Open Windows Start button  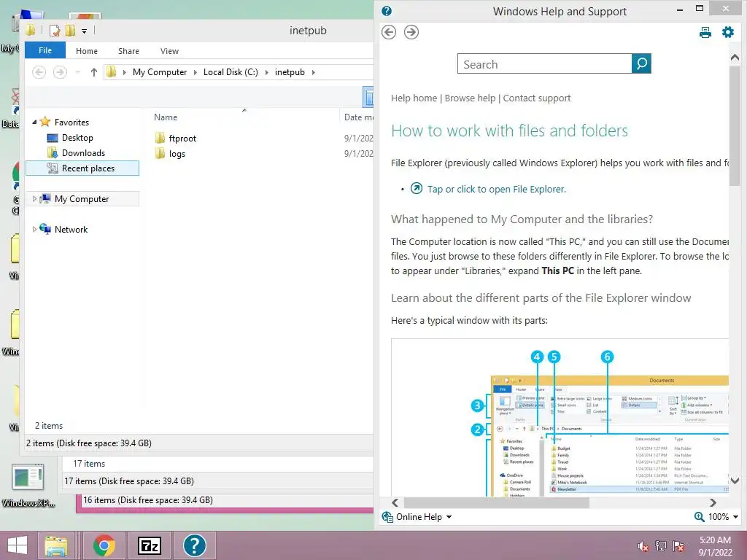coord(18,545)
